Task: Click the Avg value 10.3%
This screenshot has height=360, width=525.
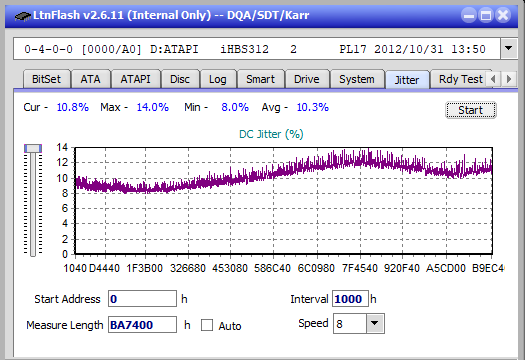Action: pos(313,107)
